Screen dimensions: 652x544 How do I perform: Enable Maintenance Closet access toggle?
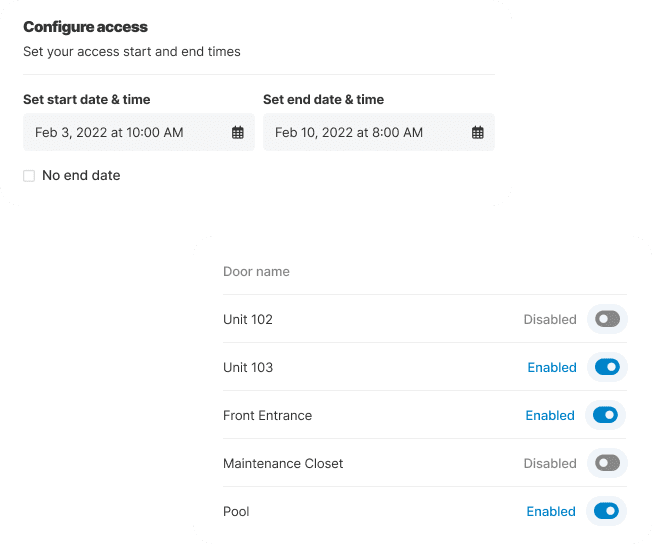(606, 463)
